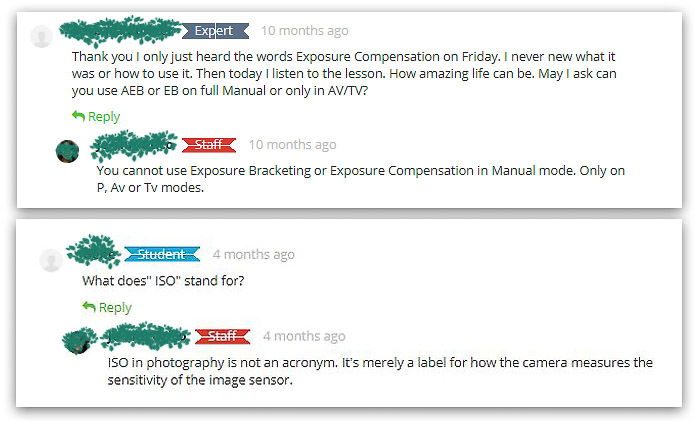Click the blue Student badge
The image size is (700, 421).
[x=161, y=254]
